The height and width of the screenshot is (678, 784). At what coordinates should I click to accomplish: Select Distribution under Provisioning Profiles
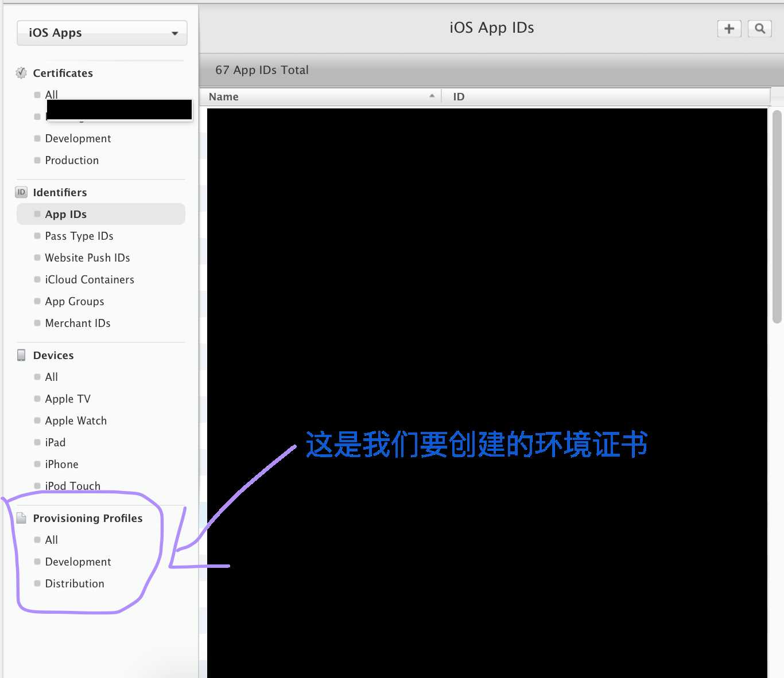[75, 583]
